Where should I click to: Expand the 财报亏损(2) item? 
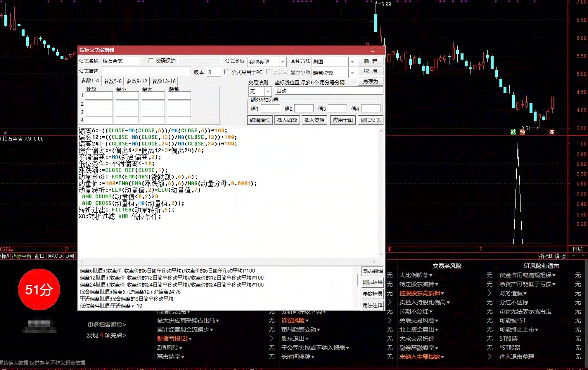[x=174, y=338]
